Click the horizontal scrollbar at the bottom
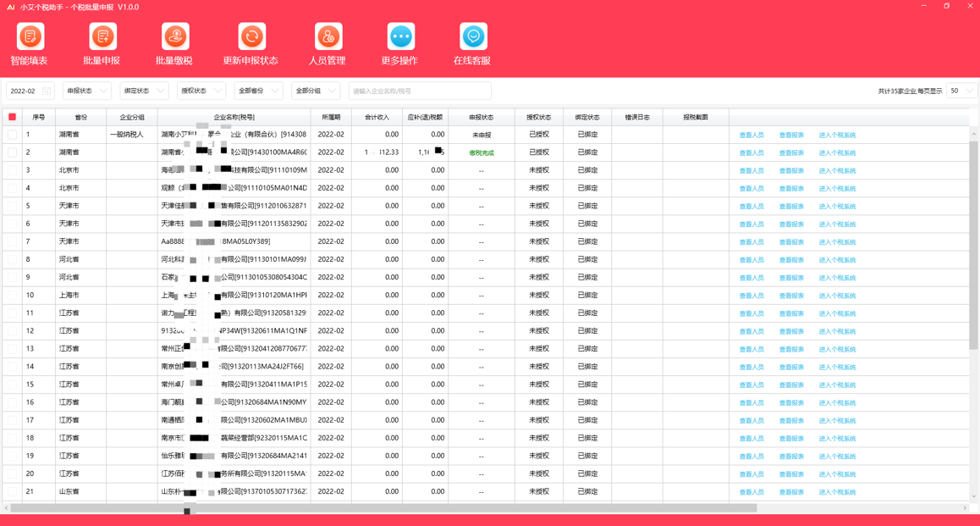 pos(383,508)
